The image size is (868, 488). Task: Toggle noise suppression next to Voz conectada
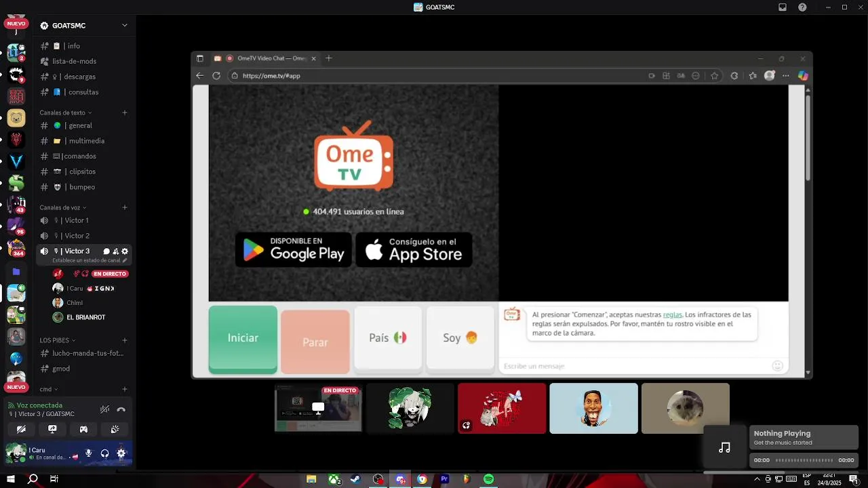click(104, 409)
